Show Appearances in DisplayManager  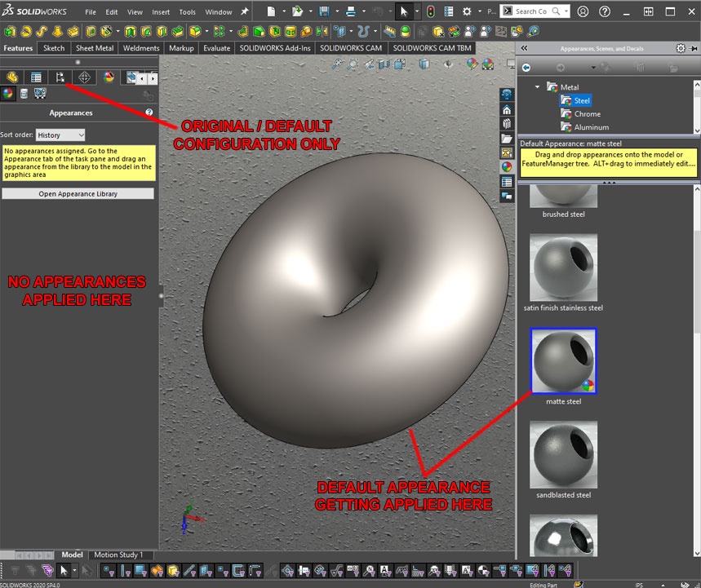(7, 94)
